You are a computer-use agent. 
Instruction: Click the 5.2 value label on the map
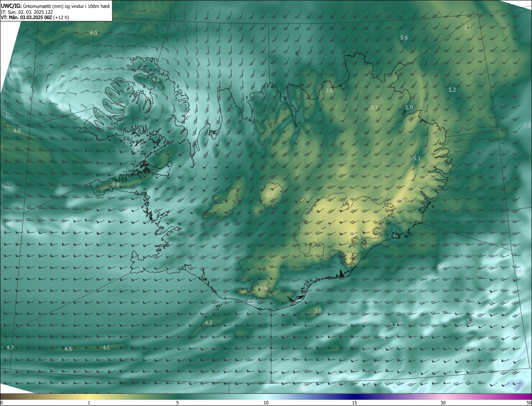(453, 90)
